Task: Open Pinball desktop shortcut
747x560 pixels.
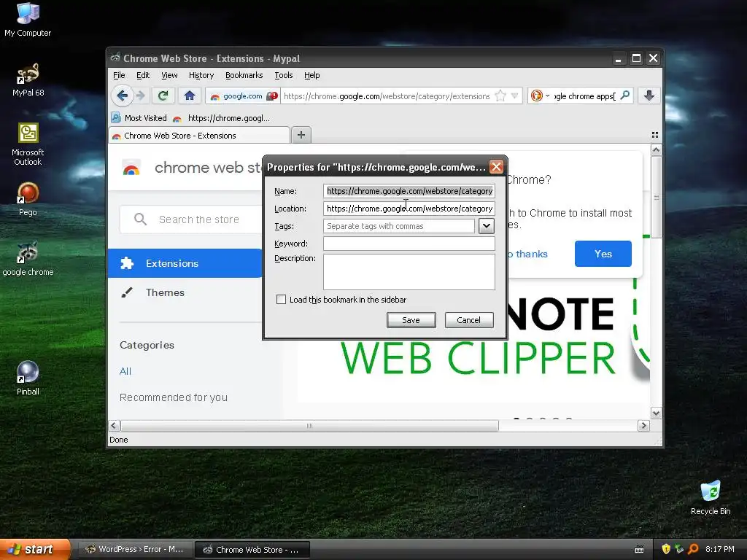Action: (x=28, y=378)
